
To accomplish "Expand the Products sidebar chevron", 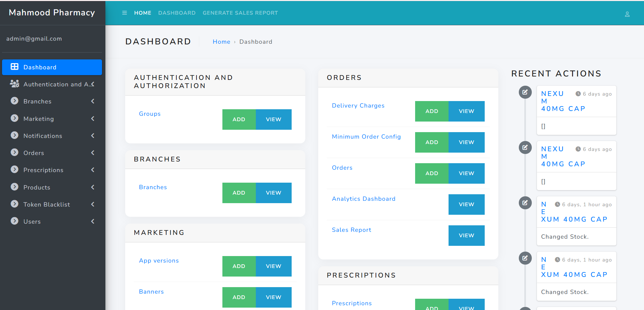I will click(93, 187).
